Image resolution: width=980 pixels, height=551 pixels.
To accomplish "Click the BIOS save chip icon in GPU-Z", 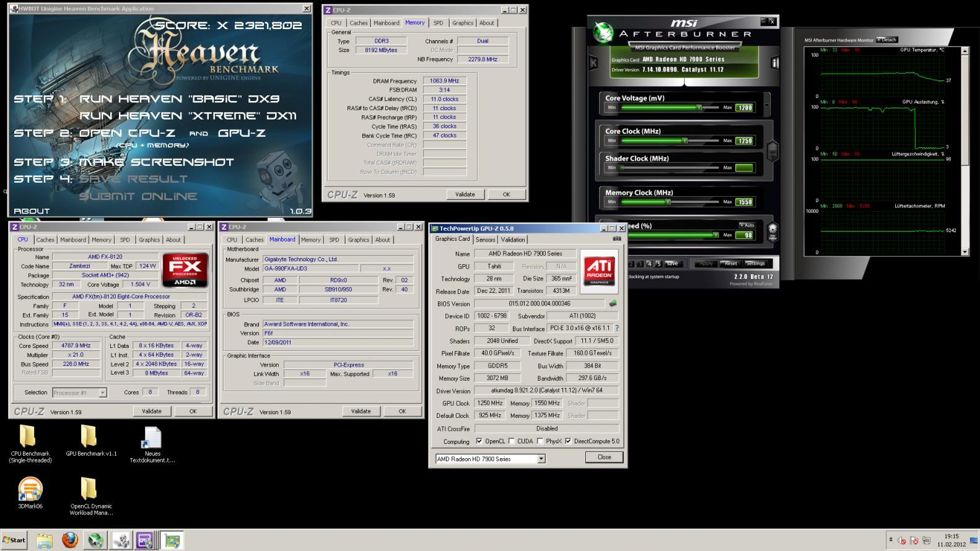I will (613, 303).
